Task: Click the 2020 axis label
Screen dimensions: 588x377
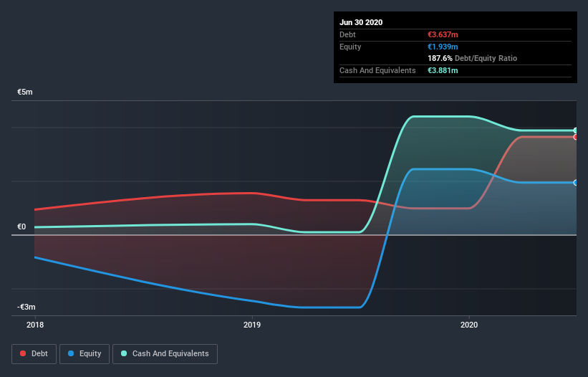Action: click(x=469, y=325)
